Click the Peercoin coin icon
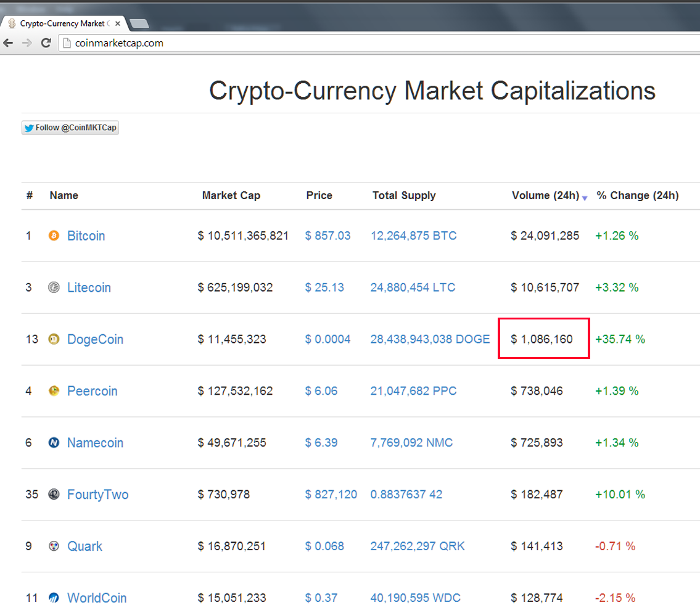Screen dimensions: 700x605 (x=54, y=390)
